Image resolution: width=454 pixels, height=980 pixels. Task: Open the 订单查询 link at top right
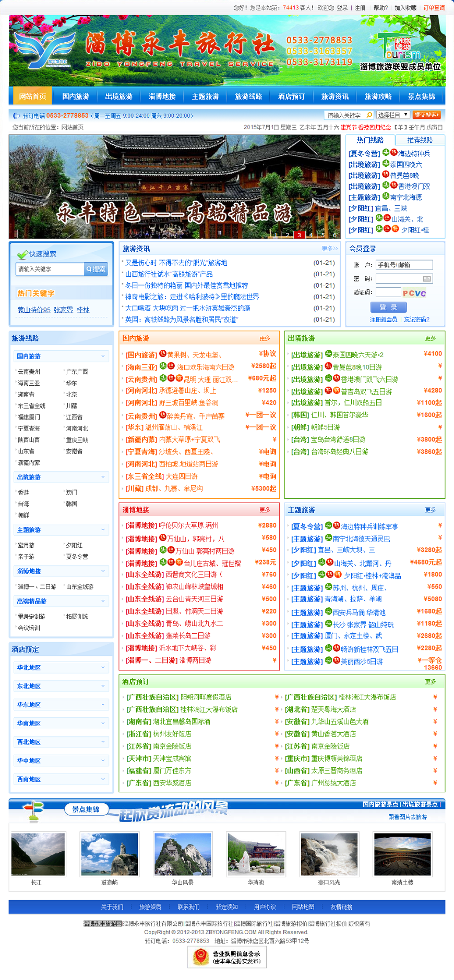point(434,8)
